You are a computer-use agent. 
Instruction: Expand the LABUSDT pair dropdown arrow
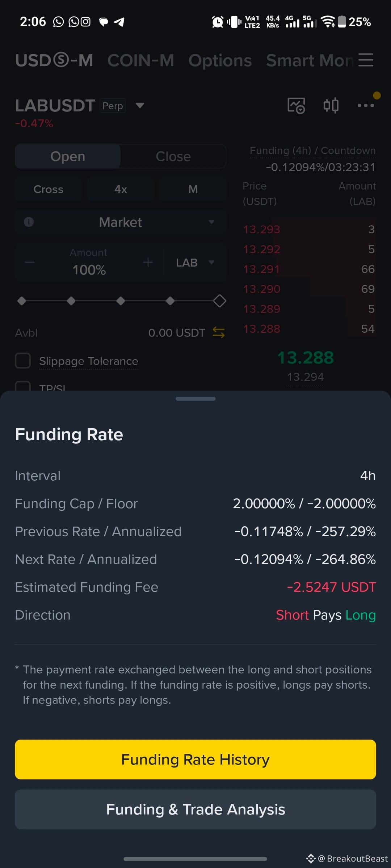(140, 106)
